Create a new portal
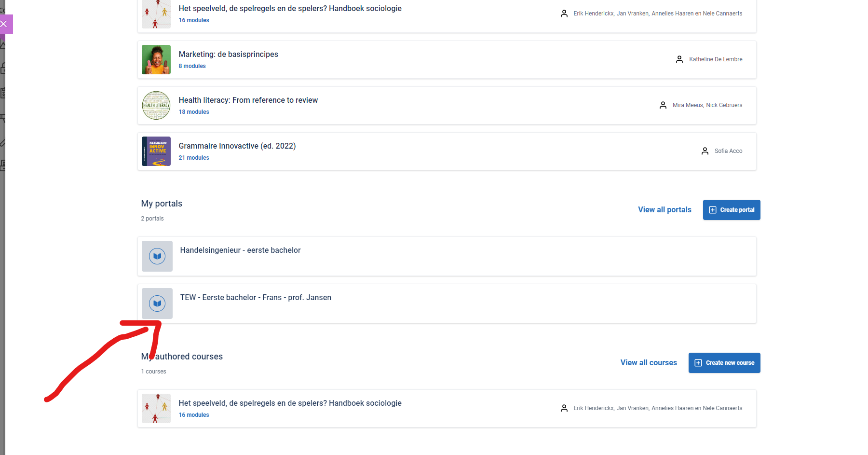Viewport: 868px width, 455px height. pyautogui.click(x=732, y=210)
